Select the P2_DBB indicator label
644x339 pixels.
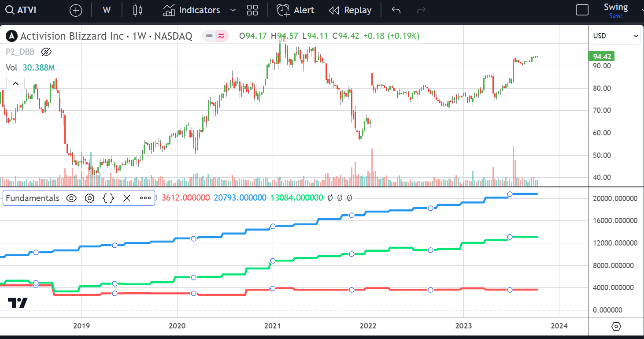(20, 52)
